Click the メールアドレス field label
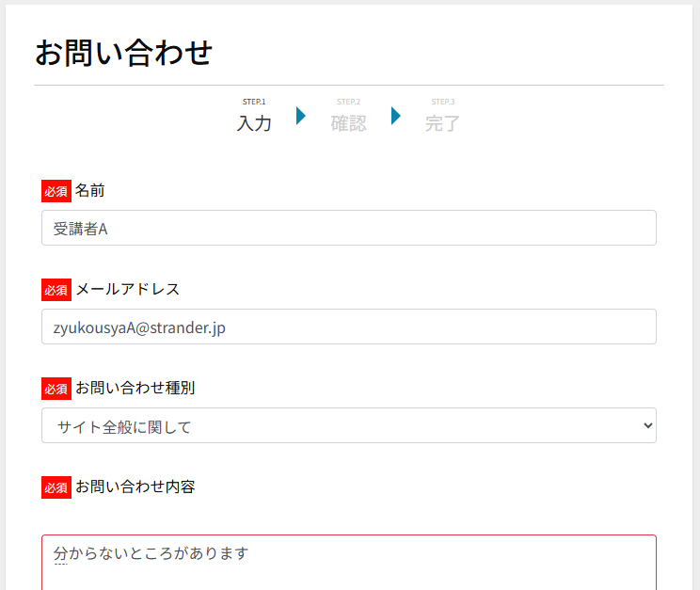 pyautogui.click(x=127, y=289)
